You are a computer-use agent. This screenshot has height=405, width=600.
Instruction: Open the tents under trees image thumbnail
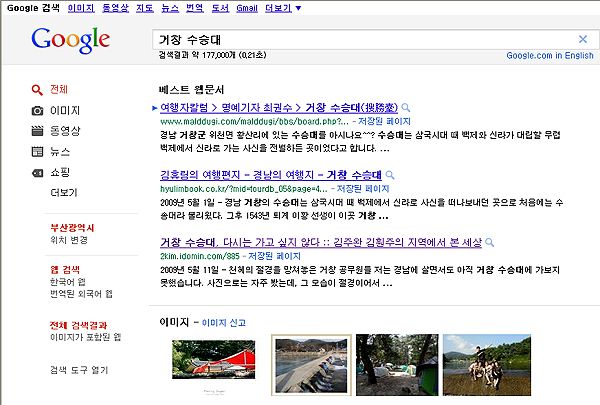pos(397,365)
